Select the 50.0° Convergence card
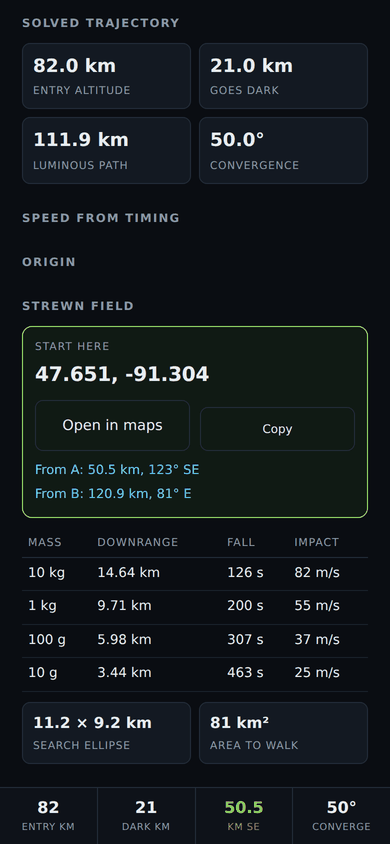This screenshot has width=390, height=844. (283, 150)
